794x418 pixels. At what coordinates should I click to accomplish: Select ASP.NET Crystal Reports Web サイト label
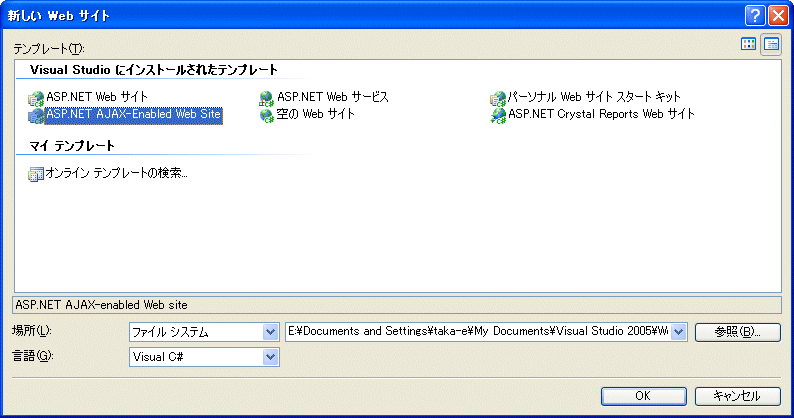[x=601, y=114]
